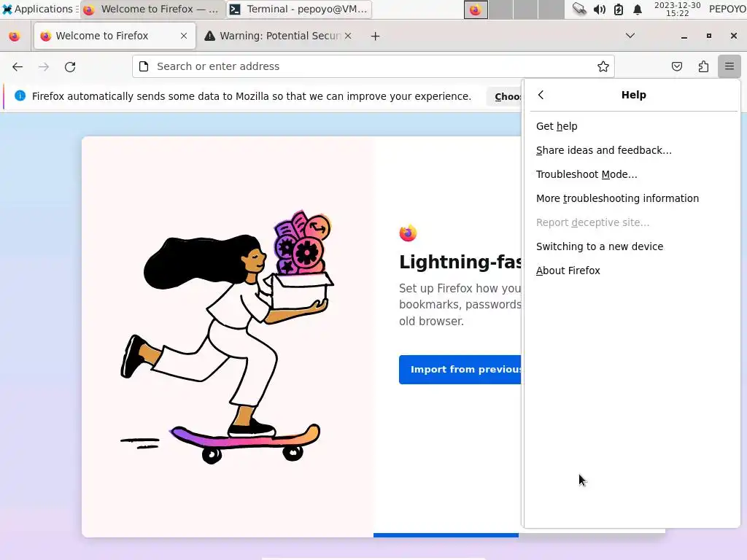Switch to first workspace with Firefox icon

coord(476,9)
